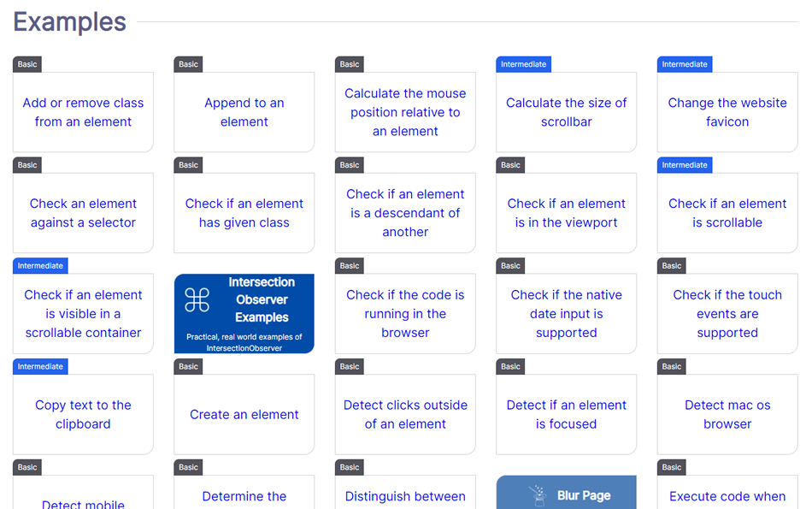
Task: Open 'Create an element' example
Action: [x=244, y=414]
